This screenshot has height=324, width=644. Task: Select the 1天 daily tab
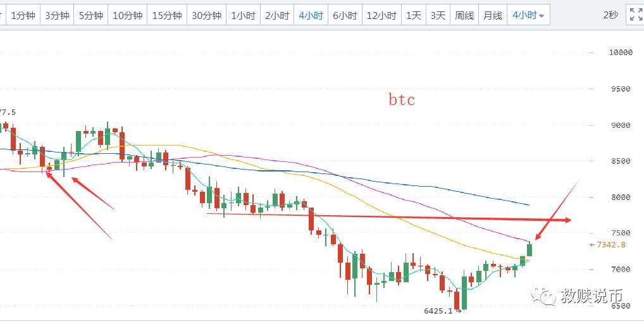(413, 15)
